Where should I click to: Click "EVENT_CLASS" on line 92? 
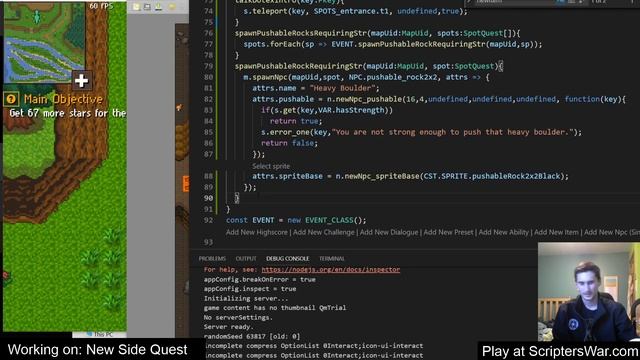(330, 220)
